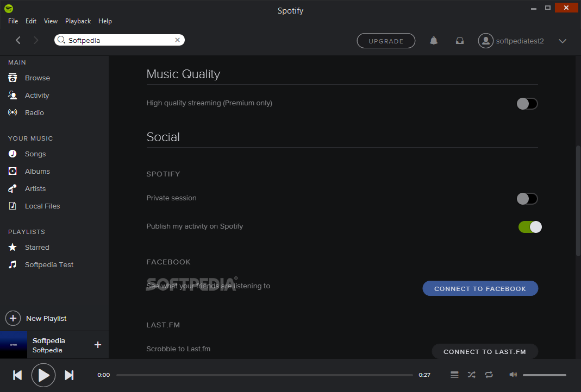The width and height of the screenshot is (581, 392).
Task: Click the softpediatest2 profile avatar
Action: tap(485, 41)
